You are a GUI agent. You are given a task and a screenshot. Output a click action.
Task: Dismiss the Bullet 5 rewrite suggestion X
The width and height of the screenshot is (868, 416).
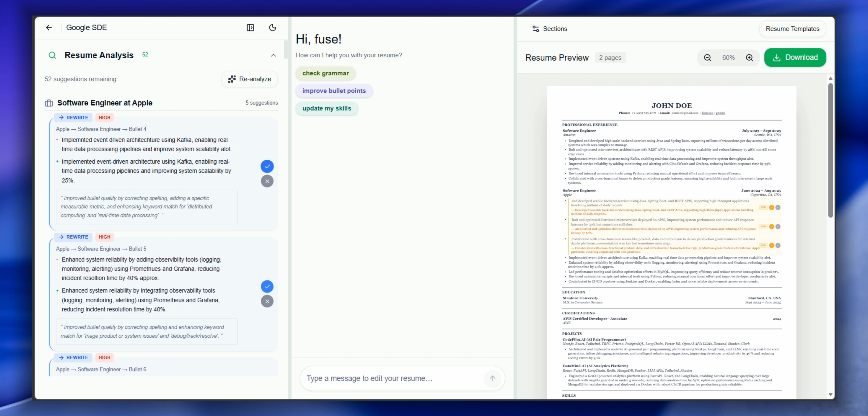coord(267,301)
